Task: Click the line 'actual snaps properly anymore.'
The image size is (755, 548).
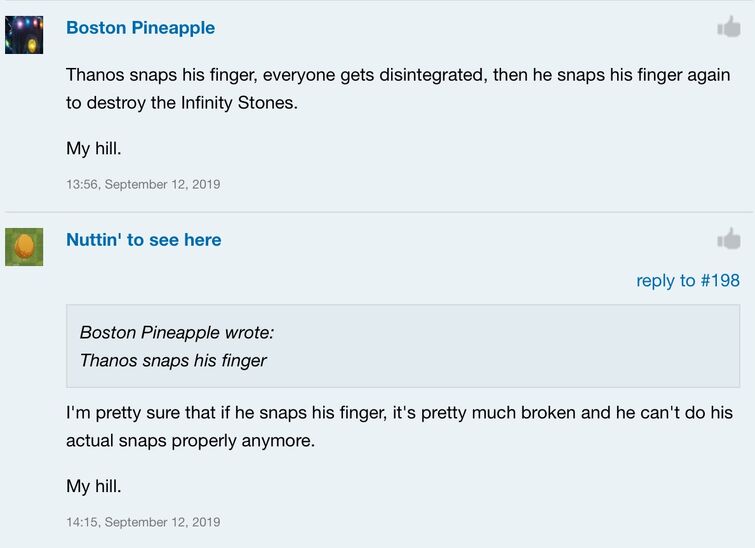Action: (x=191, y=441)
